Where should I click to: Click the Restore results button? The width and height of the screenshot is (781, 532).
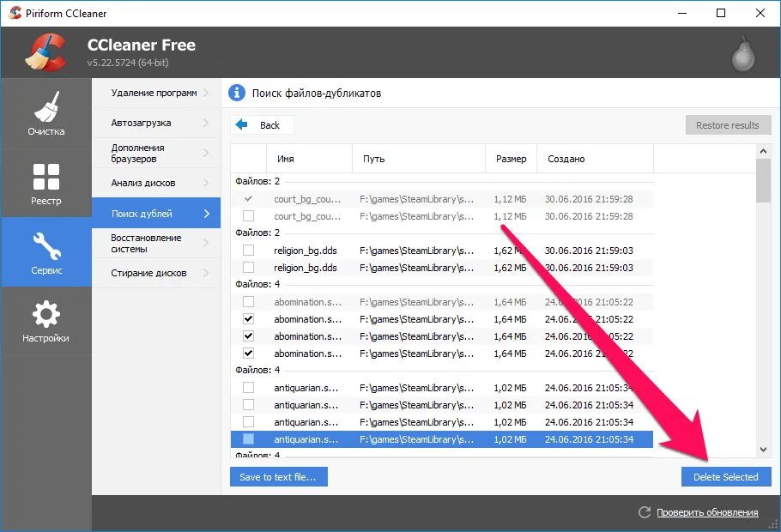coord(728,125)
